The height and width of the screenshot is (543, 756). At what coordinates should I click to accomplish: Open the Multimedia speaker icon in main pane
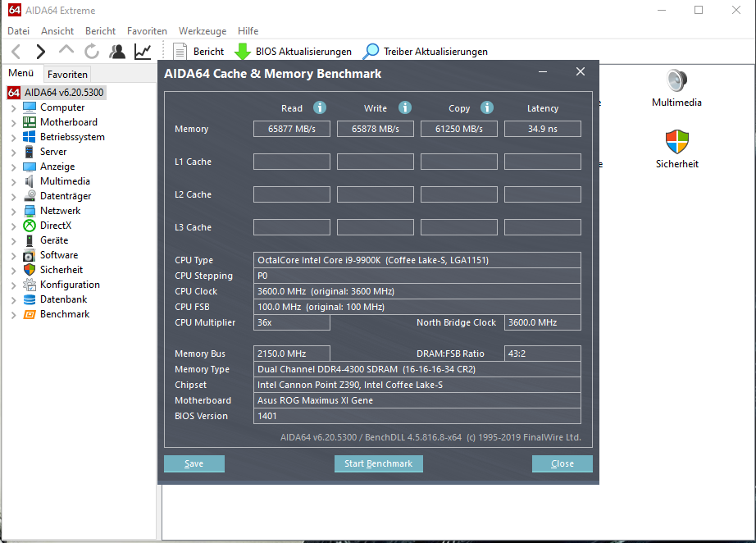[x=676, y=80]
